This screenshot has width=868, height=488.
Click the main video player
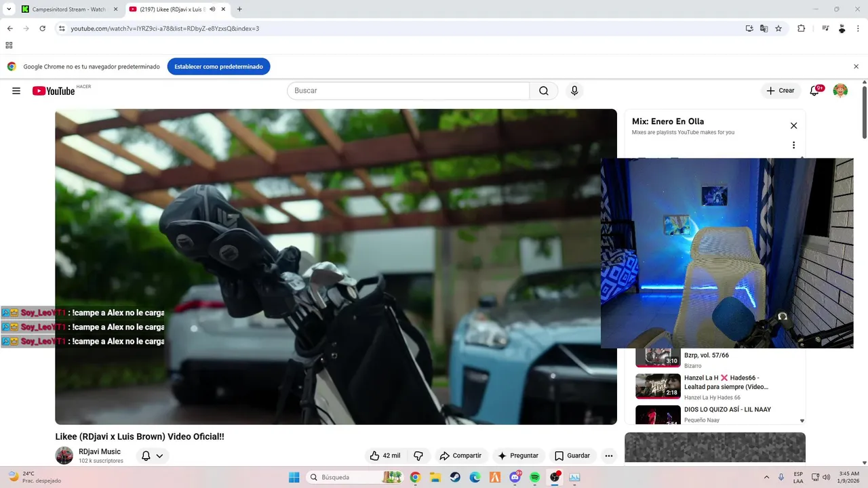point(336,266)
